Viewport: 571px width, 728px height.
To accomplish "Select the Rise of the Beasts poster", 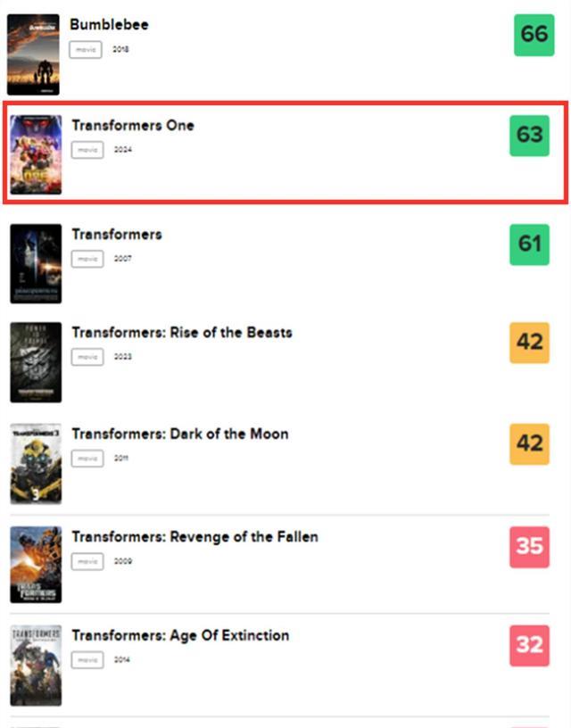I will coord(36,362).
